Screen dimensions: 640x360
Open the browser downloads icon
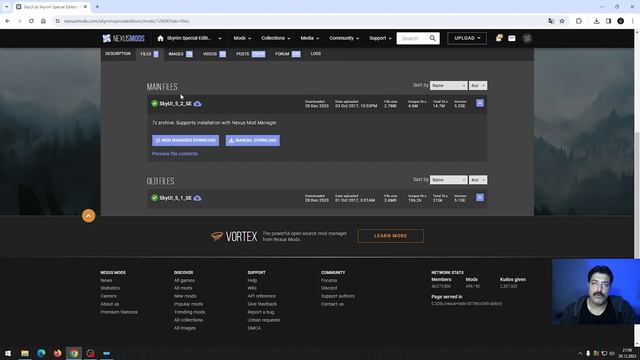[596, 21]
